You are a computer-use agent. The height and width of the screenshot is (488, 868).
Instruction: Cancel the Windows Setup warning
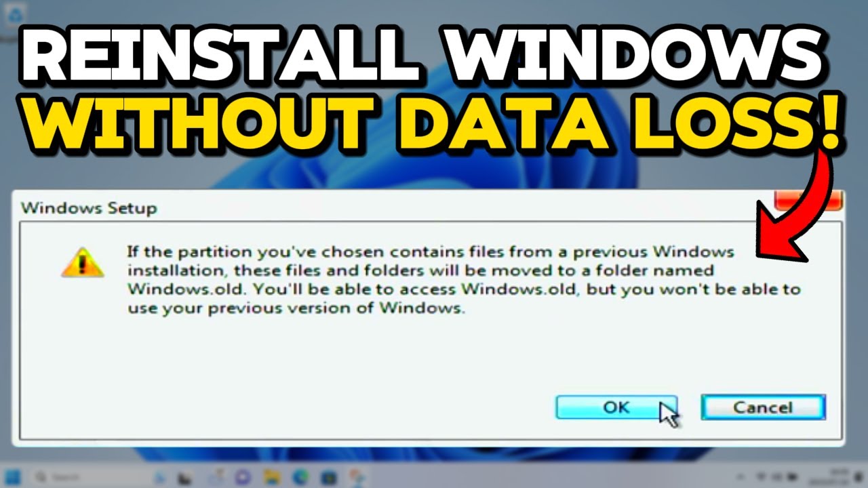763,407
